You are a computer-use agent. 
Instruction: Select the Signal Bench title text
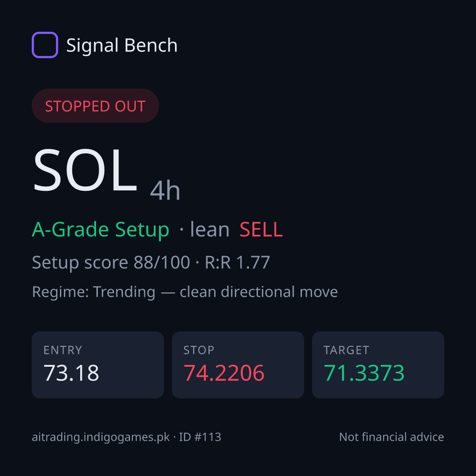122,45
